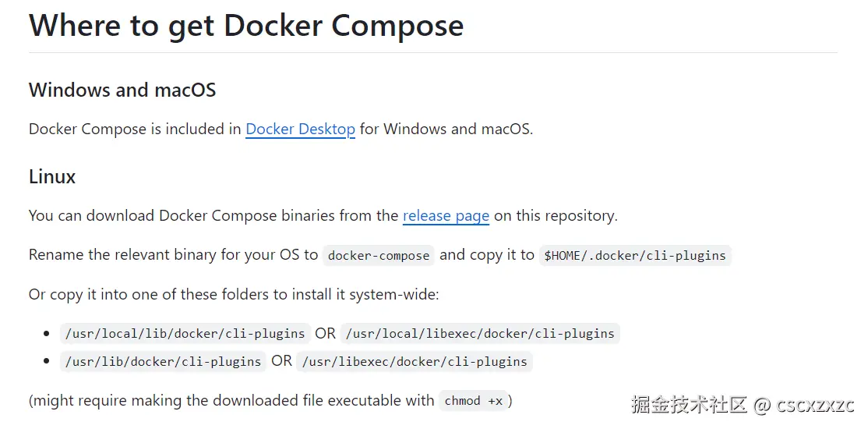Select the /usr/lib/docker/cli-plugins path
This screenshot has width=868, height=429.
(x=163, y=361)
